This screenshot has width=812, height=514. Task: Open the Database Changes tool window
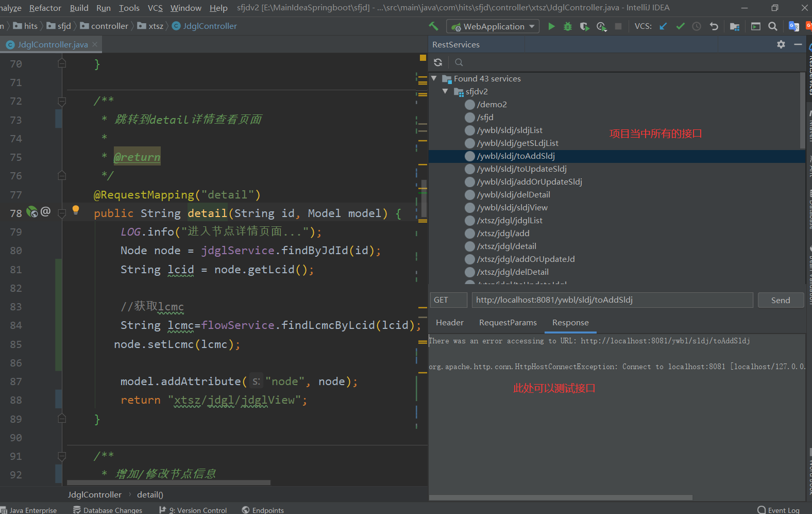(x=108, y=510)
